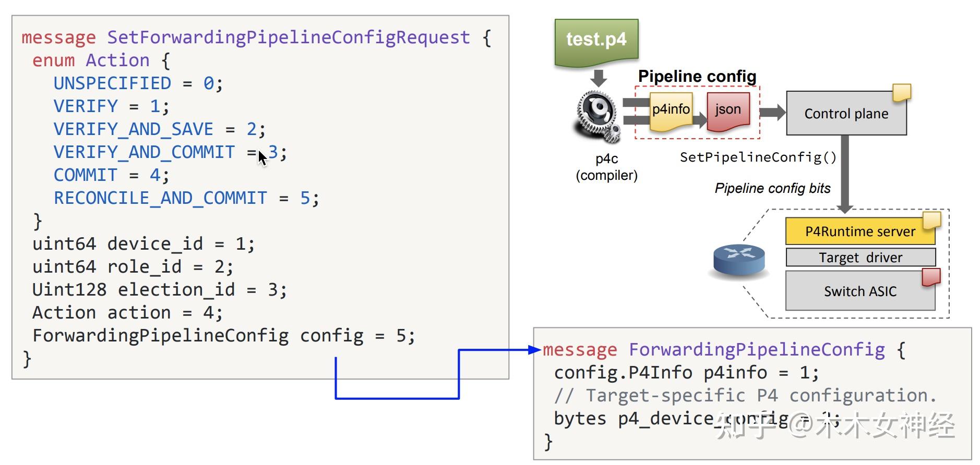Select the yellow p4info document icon
This screenshot has height=465, width=980.
tap(671, 111)
